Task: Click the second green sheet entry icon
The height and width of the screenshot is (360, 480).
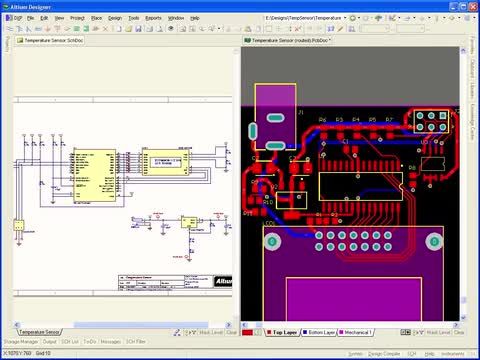Action: 86,29
